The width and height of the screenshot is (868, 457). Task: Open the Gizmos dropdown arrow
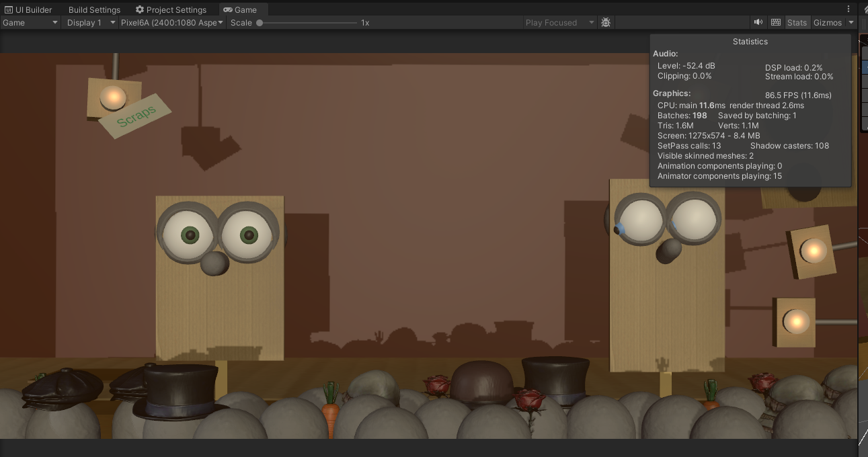pos(851,22)
